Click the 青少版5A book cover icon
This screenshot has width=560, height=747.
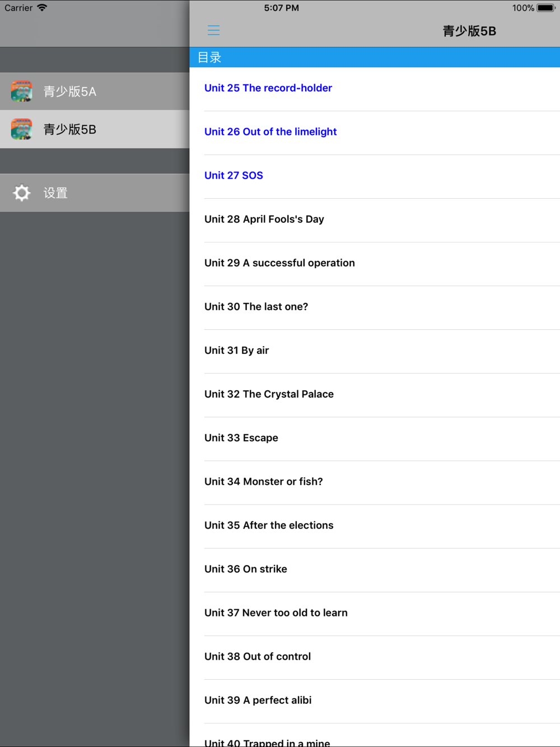pos(22,91)
